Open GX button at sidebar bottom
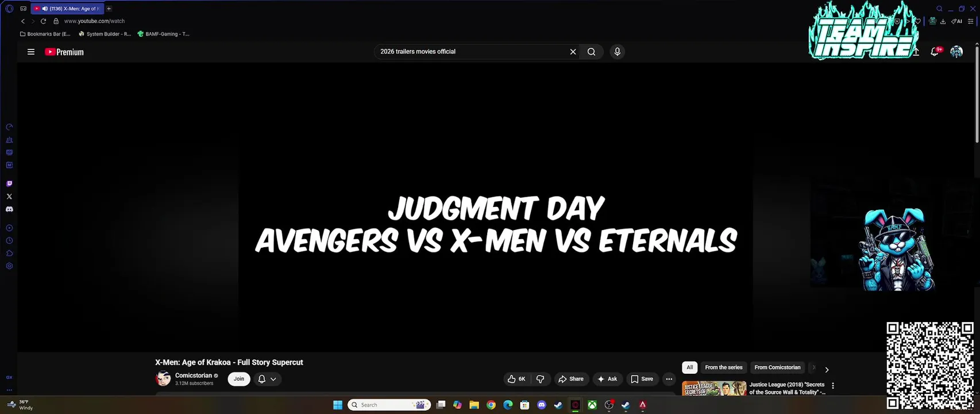 pyautogui.click(x=9, y=377)
